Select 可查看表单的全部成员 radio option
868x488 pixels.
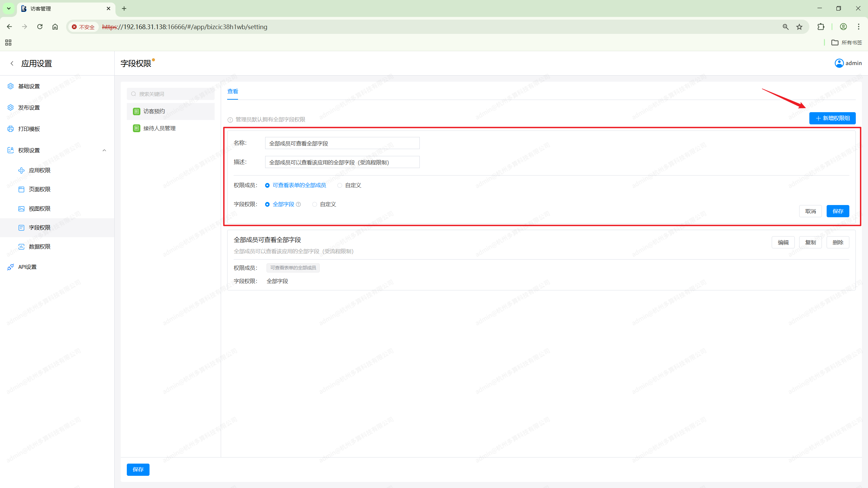click(268, 185)
